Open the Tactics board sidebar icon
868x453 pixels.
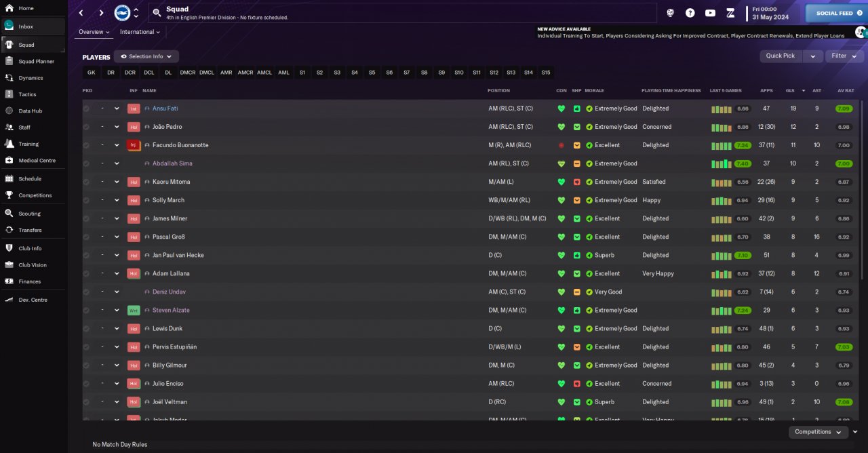(x=9, y=94)
